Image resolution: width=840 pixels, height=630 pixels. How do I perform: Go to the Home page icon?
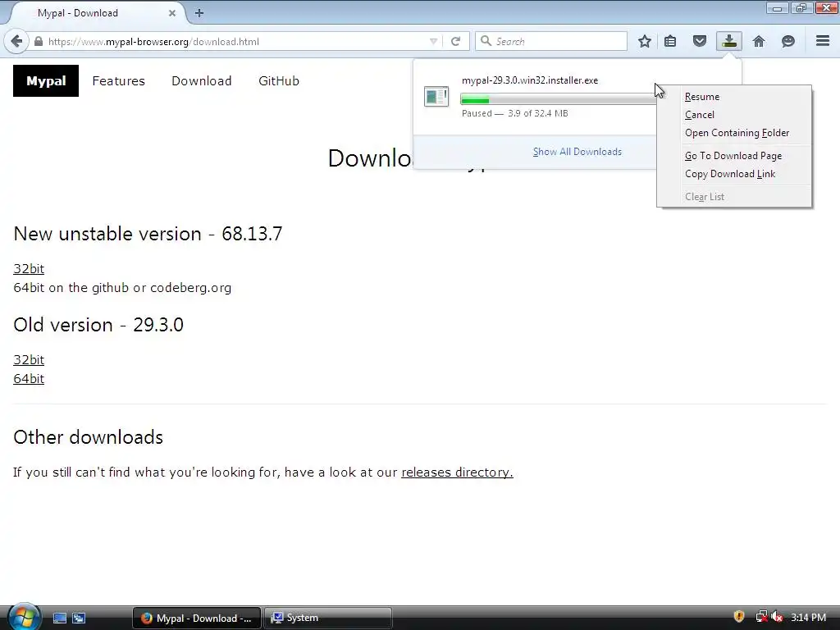759,41
